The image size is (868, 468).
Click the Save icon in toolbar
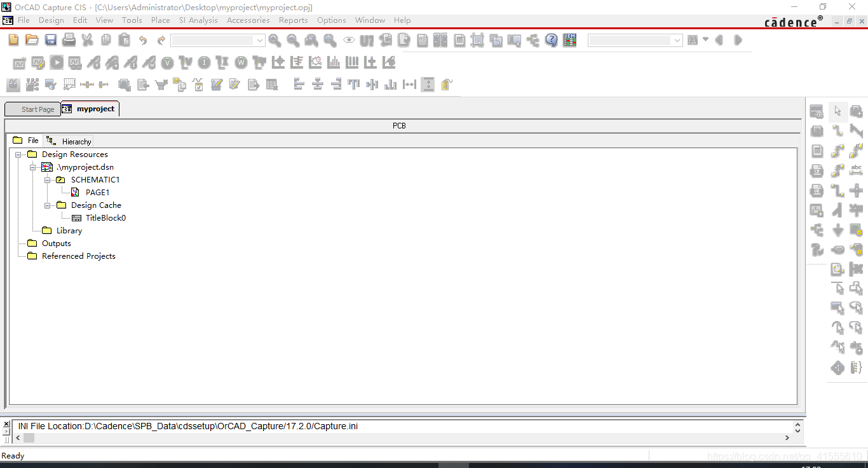[51, 40]
